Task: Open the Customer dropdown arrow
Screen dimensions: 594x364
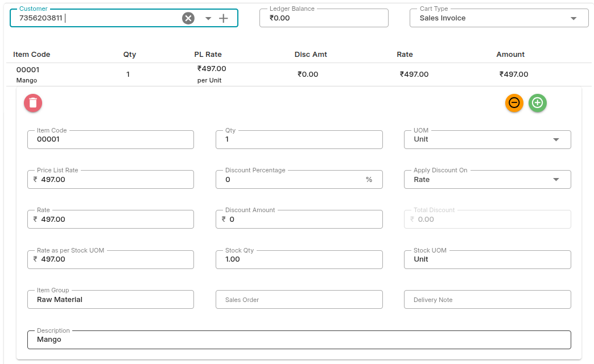Action: 208,18
